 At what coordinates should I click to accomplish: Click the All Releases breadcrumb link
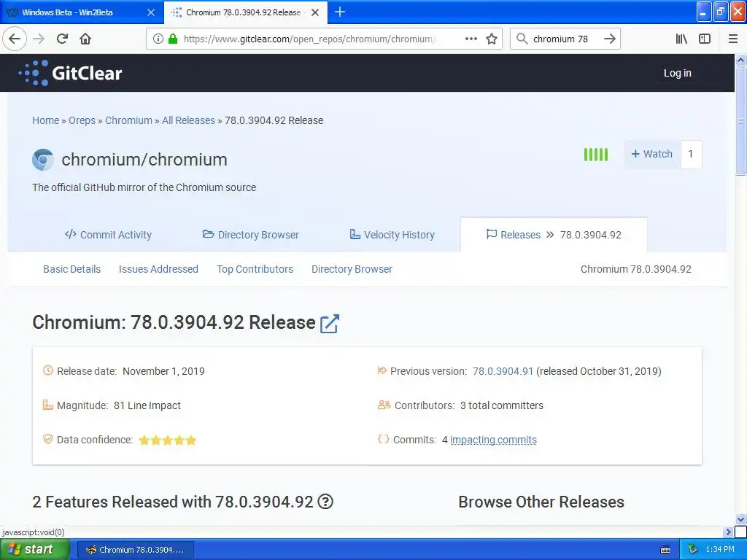pos(189,120)
